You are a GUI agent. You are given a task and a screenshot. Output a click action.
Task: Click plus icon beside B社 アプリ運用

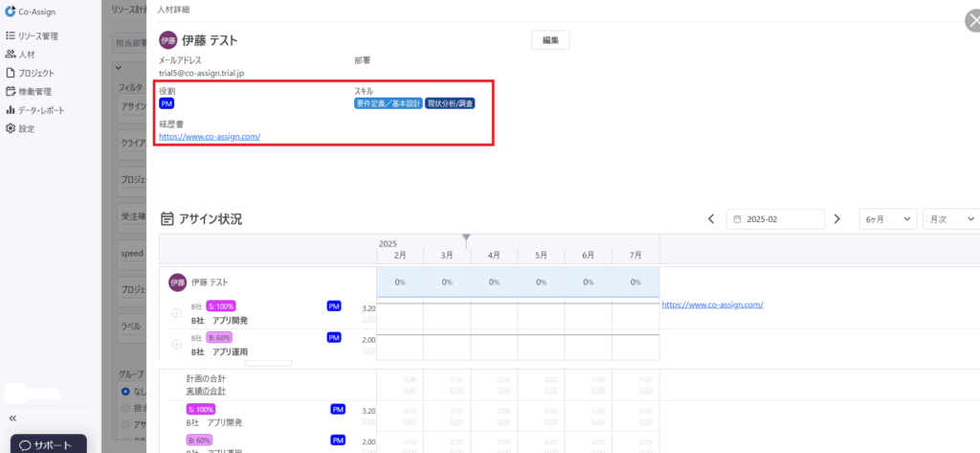click(177, 344)
